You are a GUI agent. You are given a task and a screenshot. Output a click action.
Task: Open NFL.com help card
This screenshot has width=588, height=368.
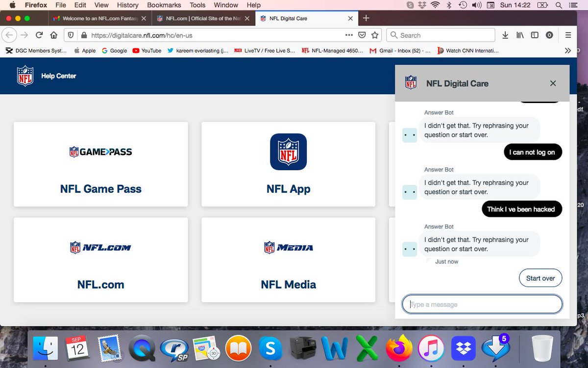(x=101, y=260)
